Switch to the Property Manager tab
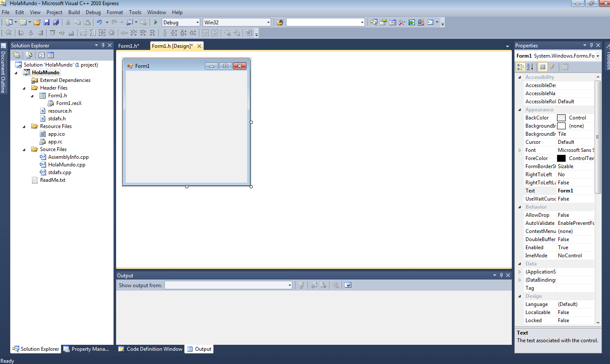Viewport: 610px width, 364px height. tap(86, 349)
